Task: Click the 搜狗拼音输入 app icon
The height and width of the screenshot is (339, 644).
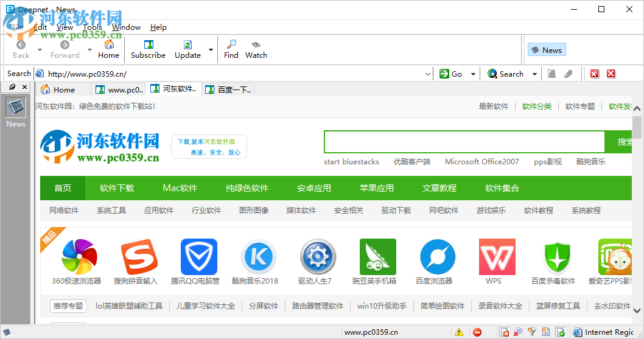Action: tap(139, 257)
